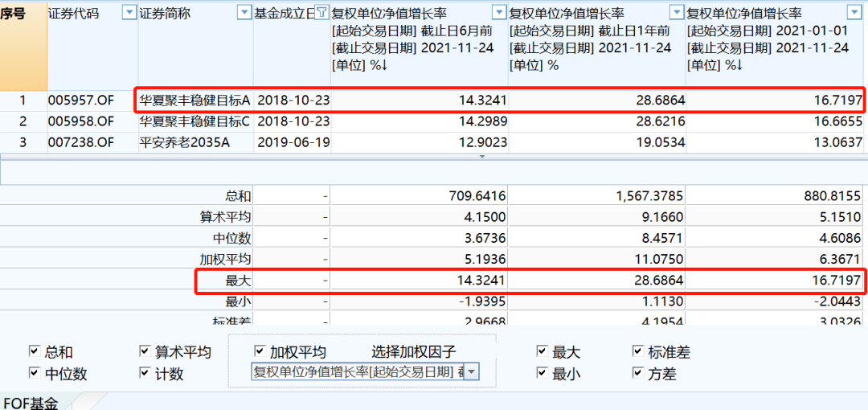Toggle the 计数 checkbox
868x410 pixels.
coord(145,372)
